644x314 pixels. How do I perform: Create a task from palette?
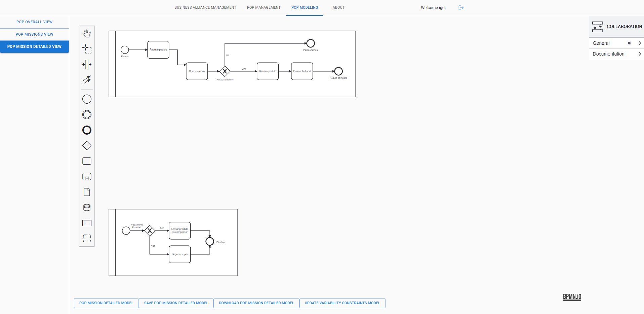click(x=87, y=161)
